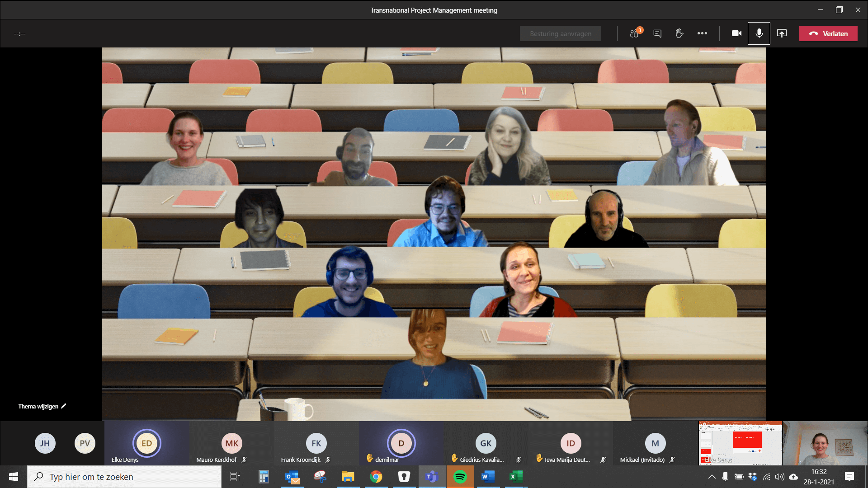This screenshot has width=868, height=488.
Task: Click Thema wijzigen to change scene
Action: tap(42, 406)
